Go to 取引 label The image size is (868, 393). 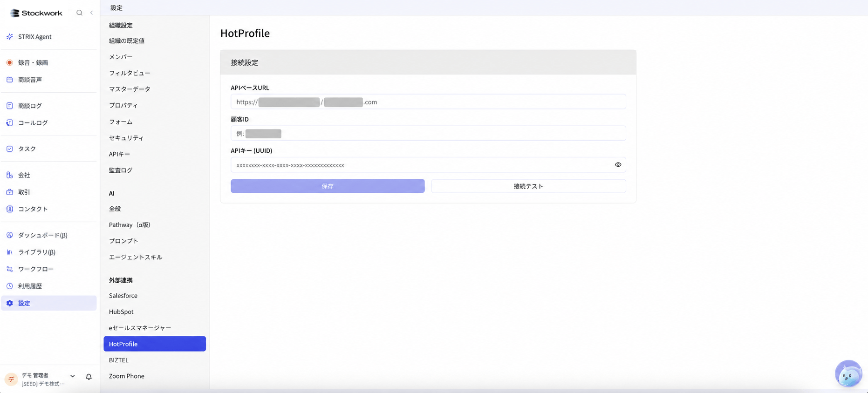(24, 192)
